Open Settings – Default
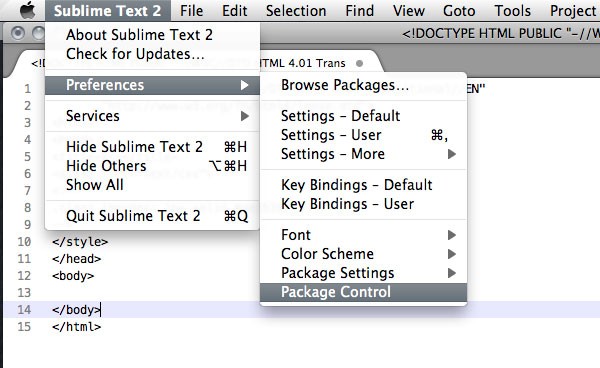This screenshot has height=368, width=600. pos(363,116)
